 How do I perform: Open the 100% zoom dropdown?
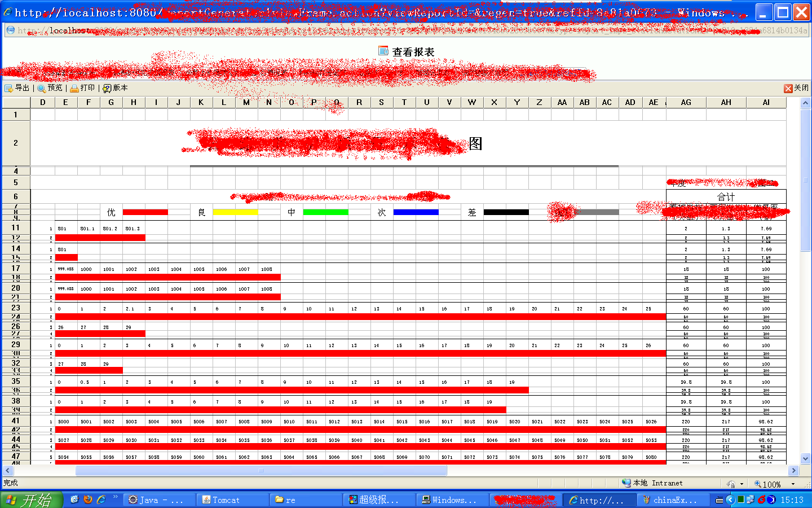[792, 484]
